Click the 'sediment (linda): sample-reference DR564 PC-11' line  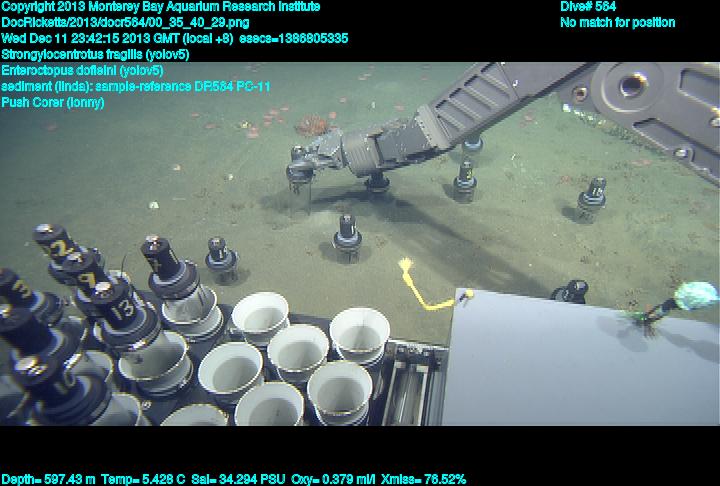click(x=136, y=86)
